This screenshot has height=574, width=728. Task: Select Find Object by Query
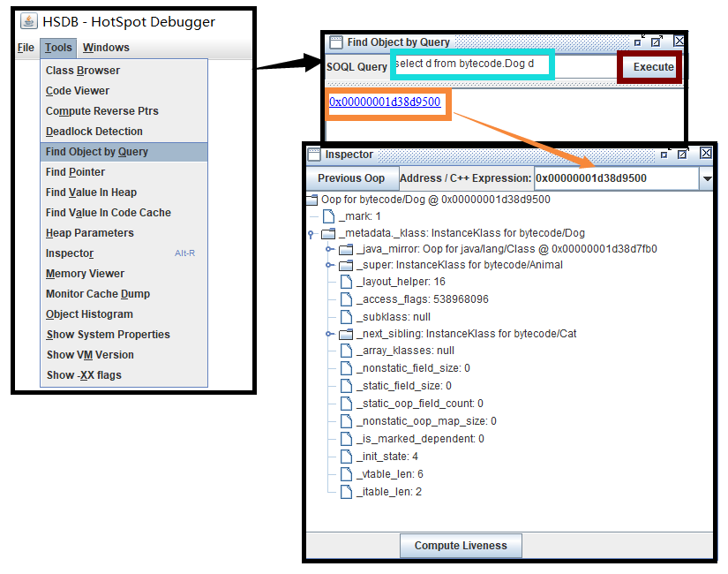coord(124,152)
